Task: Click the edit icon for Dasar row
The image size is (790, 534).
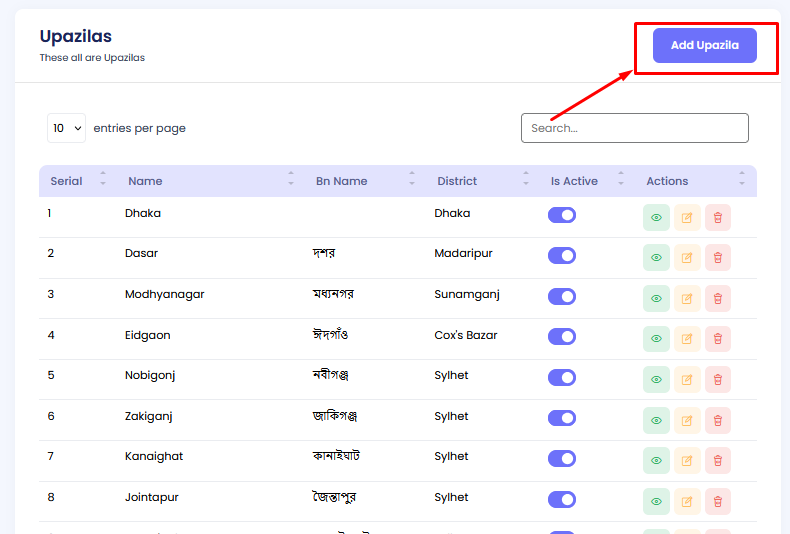Action: point(687,258)
